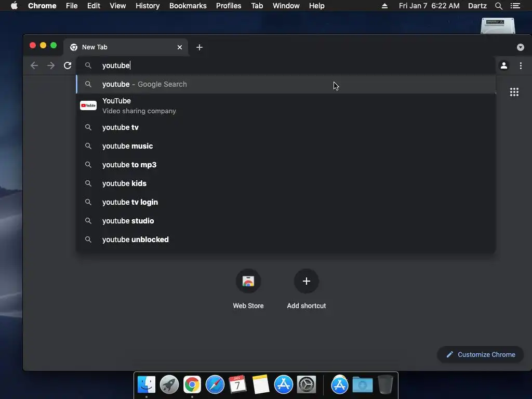Open the Edit menu
Screen dimensions: 532x399
(x=94, y=6)
